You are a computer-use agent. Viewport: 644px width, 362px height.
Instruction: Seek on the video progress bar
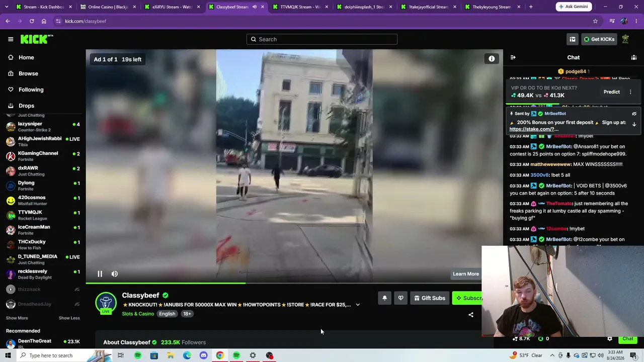pyautogui.click(x=294, y=283)
